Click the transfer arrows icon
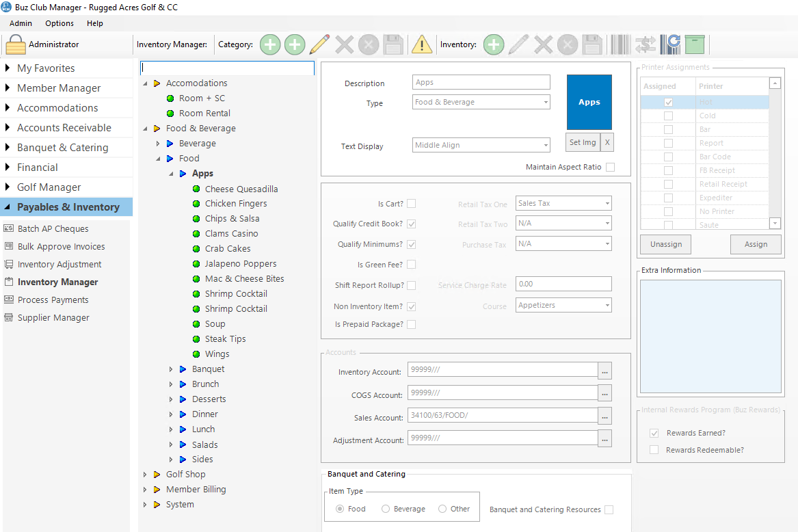Image resolution: width=798 pixels, height=532 pixels. tap(646, 44)
